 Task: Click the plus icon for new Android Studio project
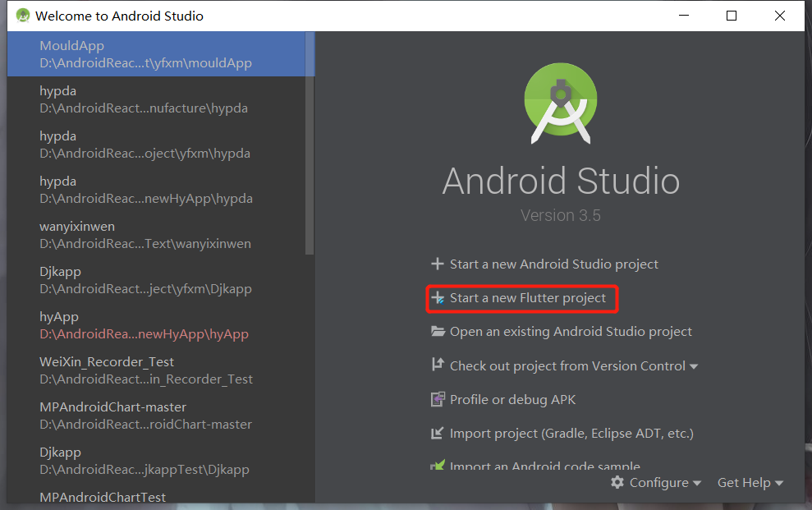click(438, 264)
